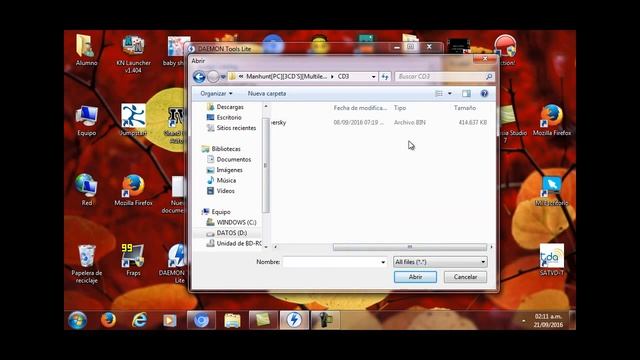Click into the Buscar CD3 search field
The height and width of the screenshot is (360, 640).
[x=441, y=76]
